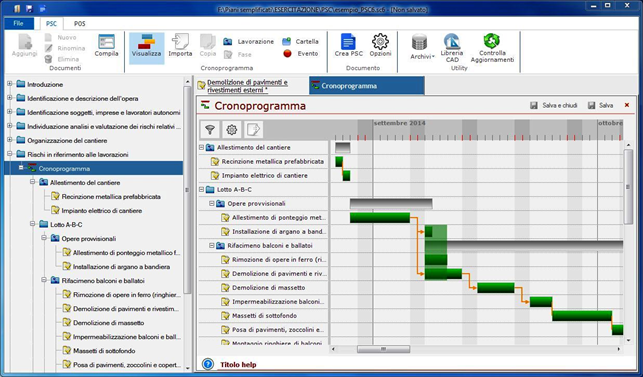Screen dimensions: 643x377
Task: Click the settembre 2014 timeline header
Action: (399, 123)
